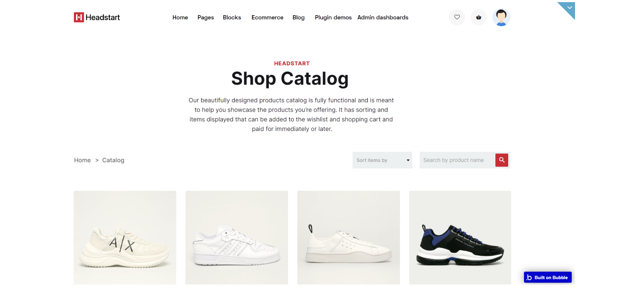
Task: Click the Built on Bubble badge
Action: [548, 277]
